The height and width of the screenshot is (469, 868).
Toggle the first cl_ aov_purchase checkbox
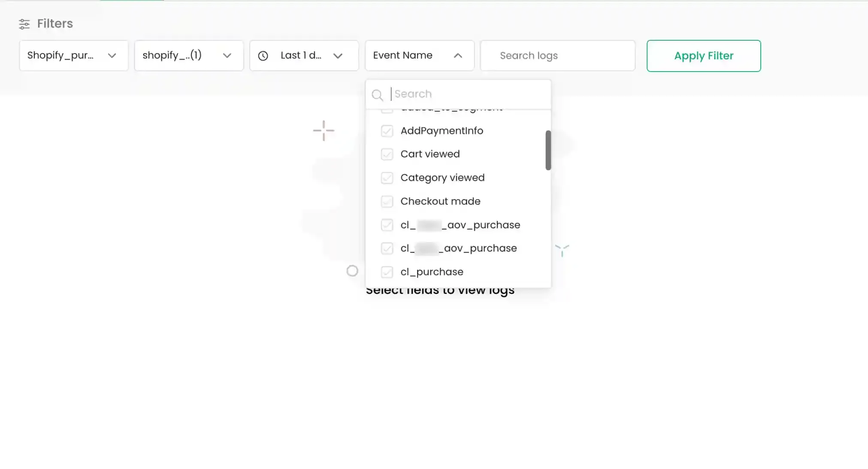387,225
